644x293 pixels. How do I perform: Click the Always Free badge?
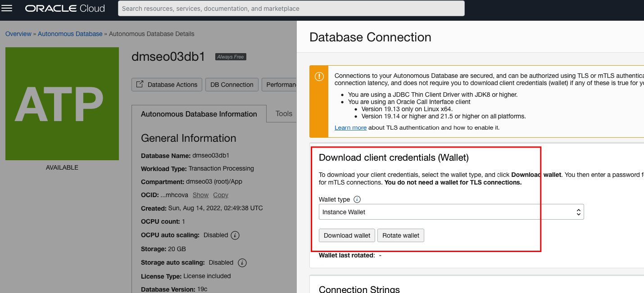pos(231,57)
